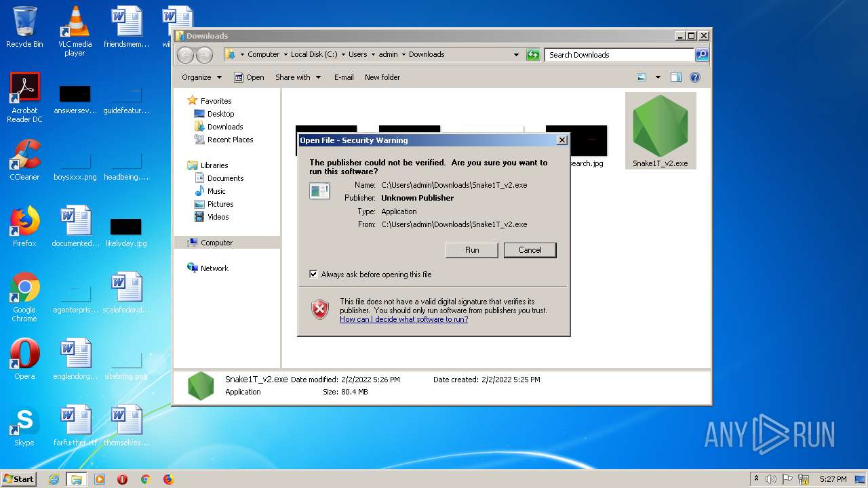Uncheck Always ask before opening this file
The width and height of the screenshot is (868, 488).
[313, 274]
